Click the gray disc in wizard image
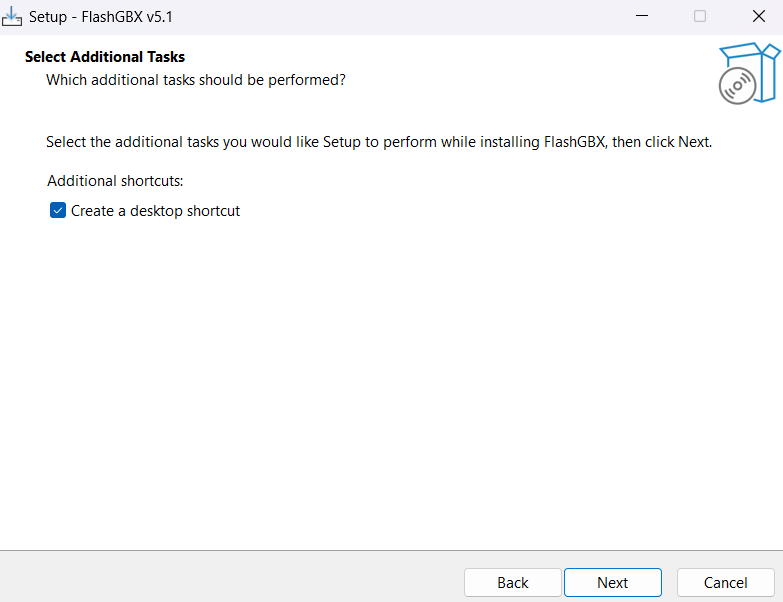Screen dimensions: 783x602 click(x=737, y=86)
